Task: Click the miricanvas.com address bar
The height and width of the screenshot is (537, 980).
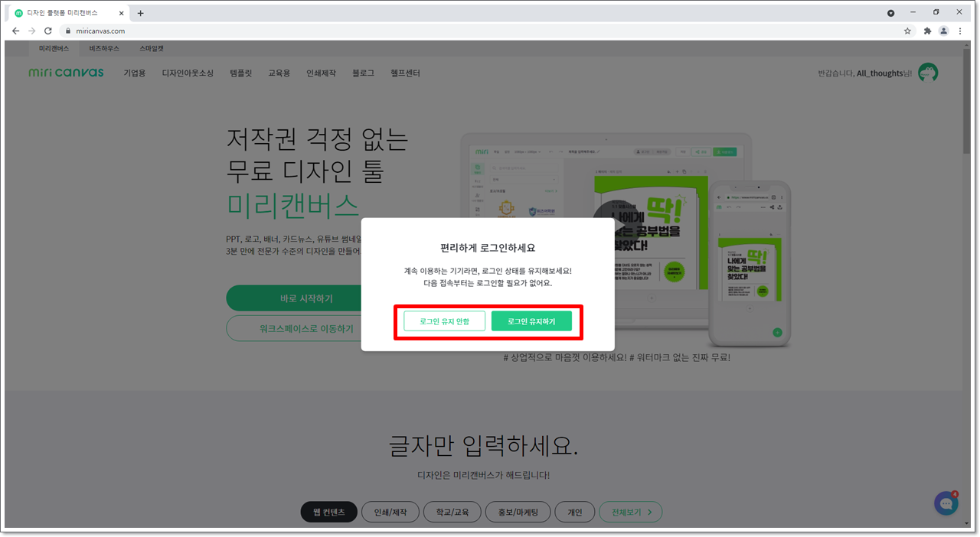Action: [x=482, y=31]
